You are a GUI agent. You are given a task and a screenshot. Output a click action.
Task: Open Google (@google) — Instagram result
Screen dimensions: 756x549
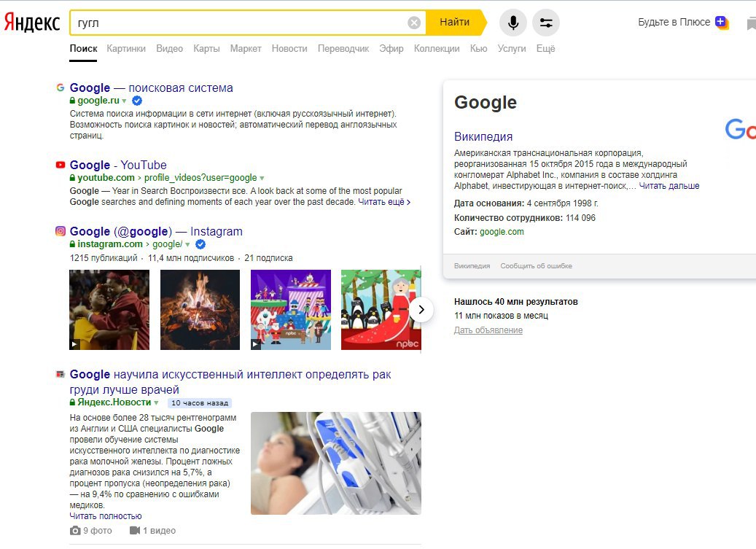pyautogui.click(x=156, y=231)
